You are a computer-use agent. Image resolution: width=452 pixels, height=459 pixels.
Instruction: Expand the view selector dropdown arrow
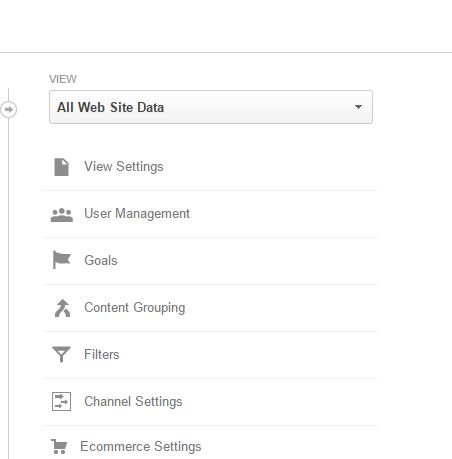pos(358,107)
